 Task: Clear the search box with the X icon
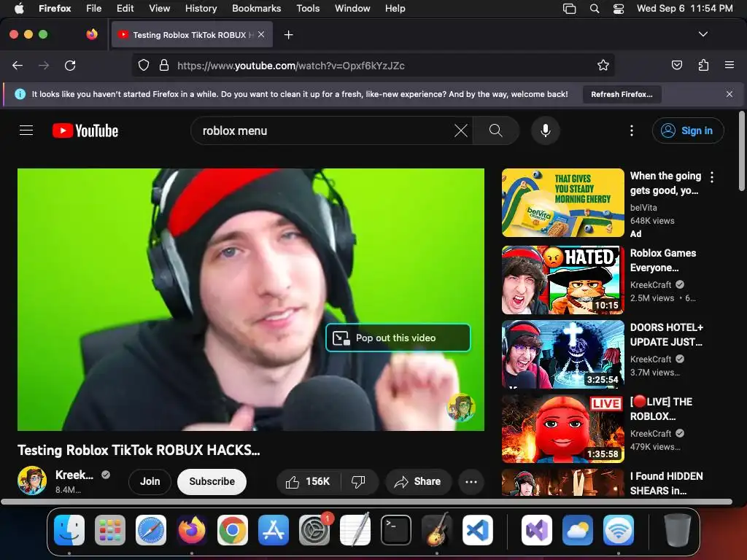pos(461,131)
